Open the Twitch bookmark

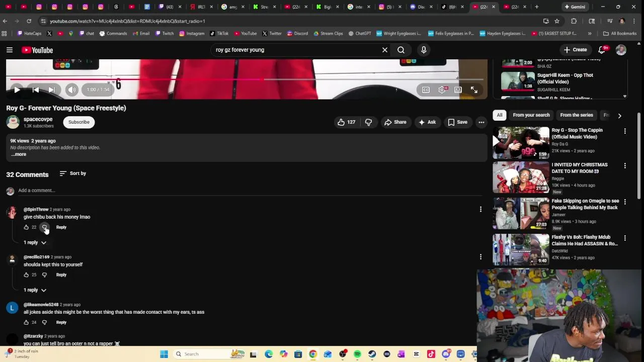pyautogui.click(x=165, y=34)
